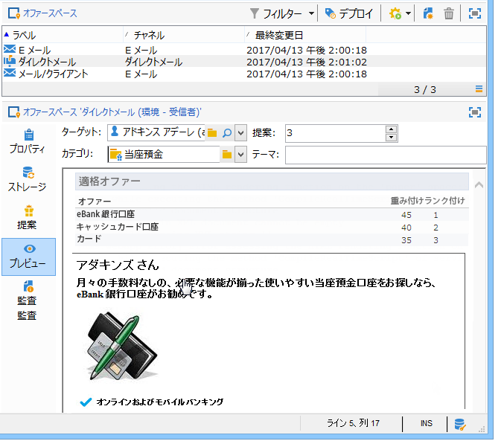The height and width of the screenshot is (441, 504).
Task: Expand the カテゴリ dropdown arrow
Action: pos(240,155)
